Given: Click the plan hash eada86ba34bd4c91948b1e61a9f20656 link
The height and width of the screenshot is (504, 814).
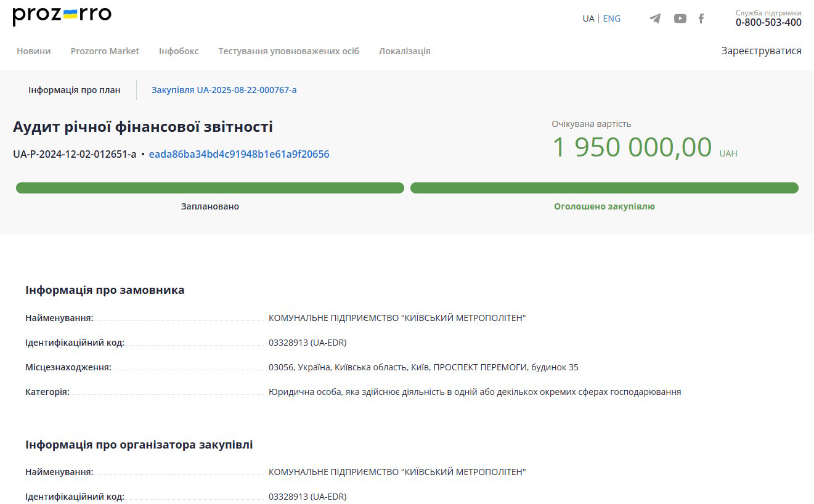Looking at the screenshot, I should [239, 154].
